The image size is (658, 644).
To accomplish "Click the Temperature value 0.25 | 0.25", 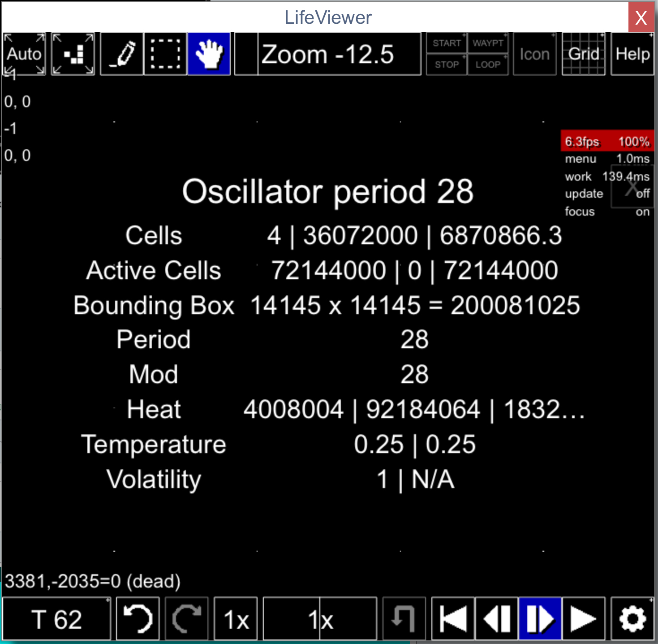I will [x=415, y=444].
